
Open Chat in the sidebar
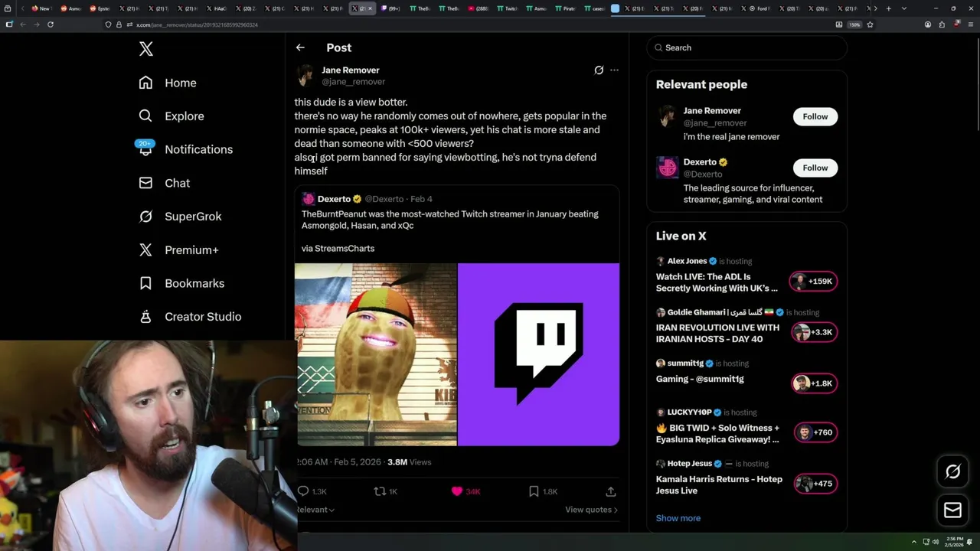pyautogui.click(x=165, y=183)
